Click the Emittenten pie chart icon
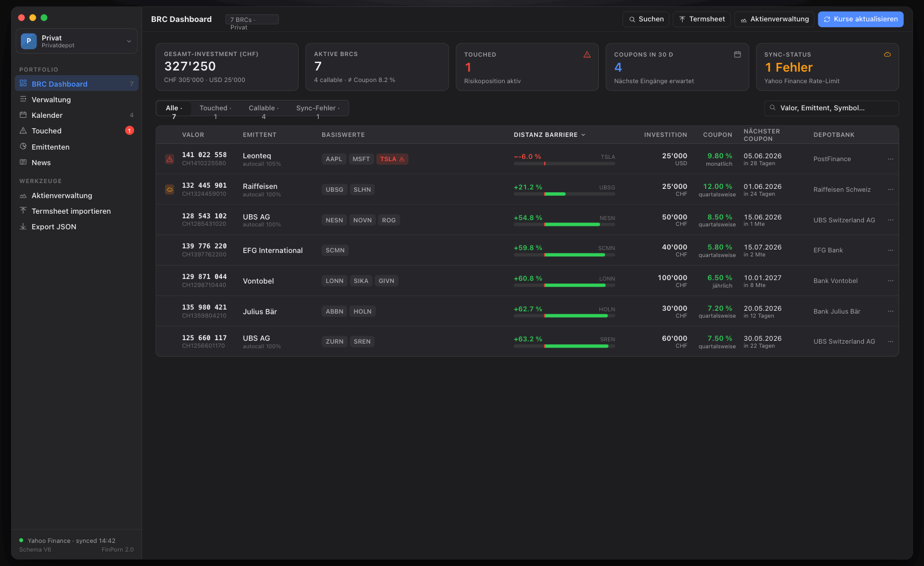Image resolution: width=924 pixels, height=566 pixels. [x=23, y=147]
